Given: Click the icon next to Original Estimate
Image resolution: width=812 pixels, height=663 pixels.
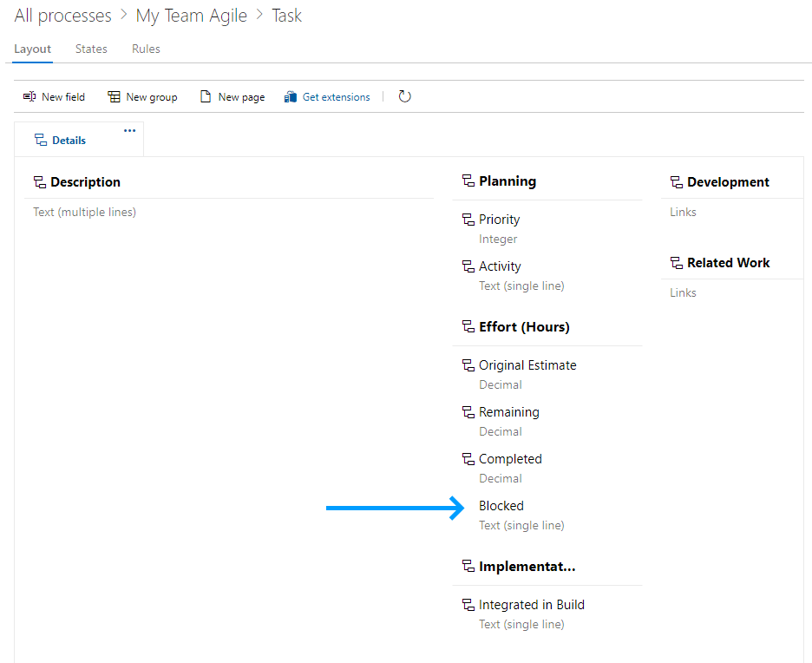Looking at the screenshot, I should point(468,366).
